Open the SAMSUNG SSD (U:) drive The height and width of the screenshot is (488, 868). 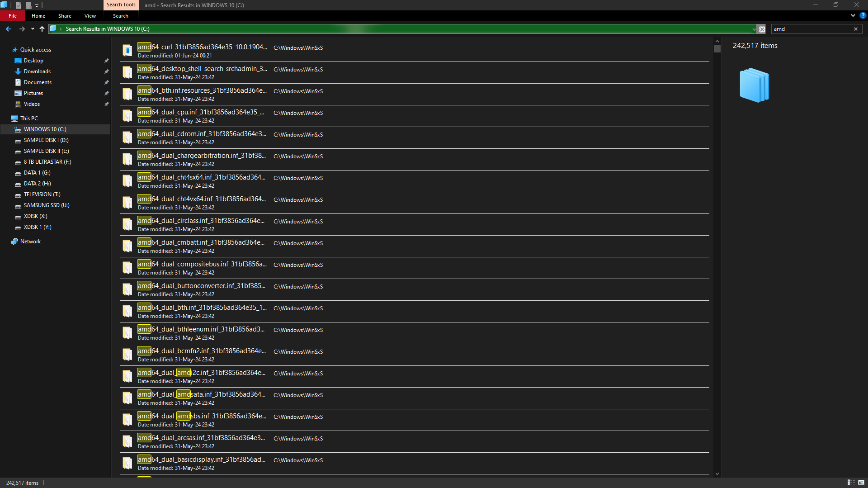click(47, 205)
